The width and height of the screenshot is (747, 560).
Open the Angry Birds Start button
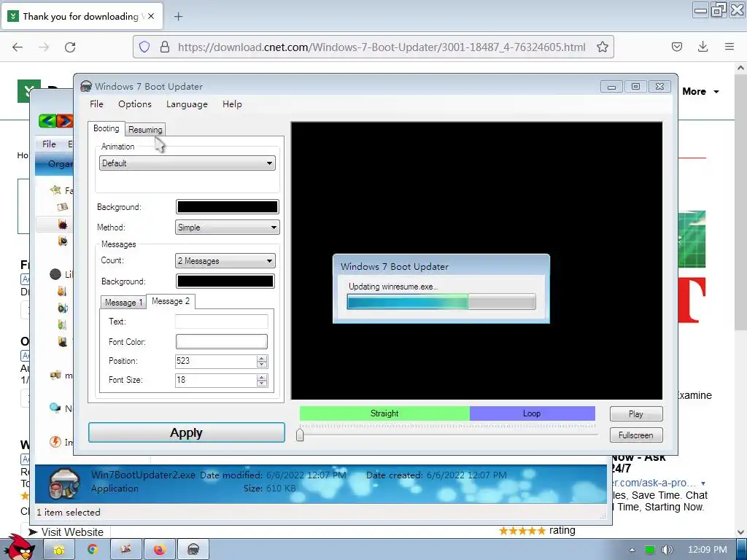tap(18, 548)
